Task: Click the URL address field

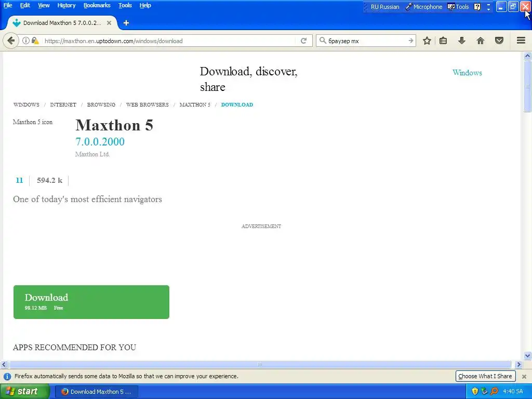Action: (170, 41)
